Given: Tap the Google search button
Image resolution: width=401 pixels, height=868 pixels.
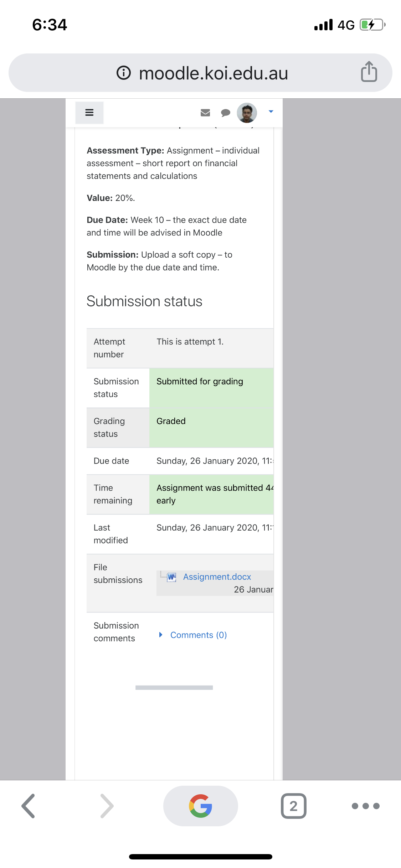Looking at the screenshot, I should coord(201,806).
